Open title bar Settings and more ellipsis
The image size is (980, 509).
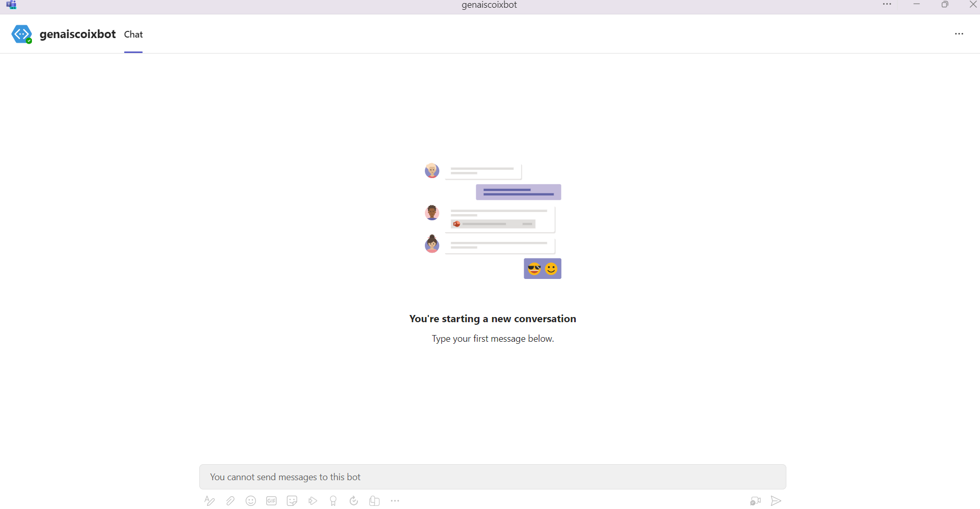[x=887, y=4]
